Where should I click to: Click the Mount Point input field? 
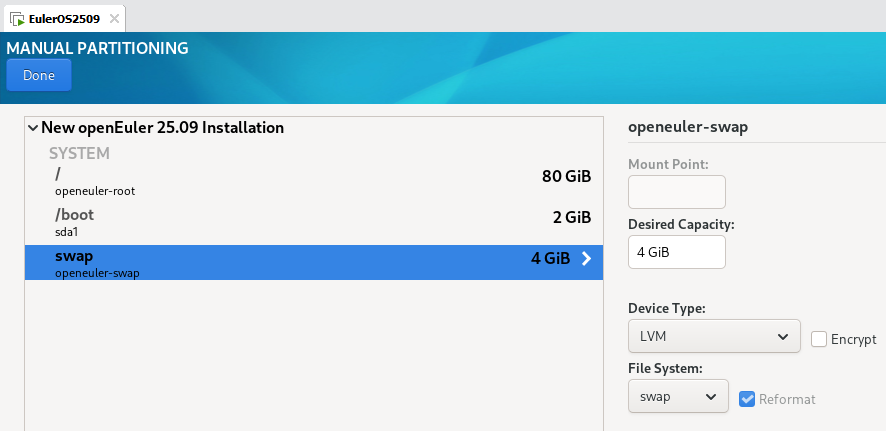(x=676, y=192)
